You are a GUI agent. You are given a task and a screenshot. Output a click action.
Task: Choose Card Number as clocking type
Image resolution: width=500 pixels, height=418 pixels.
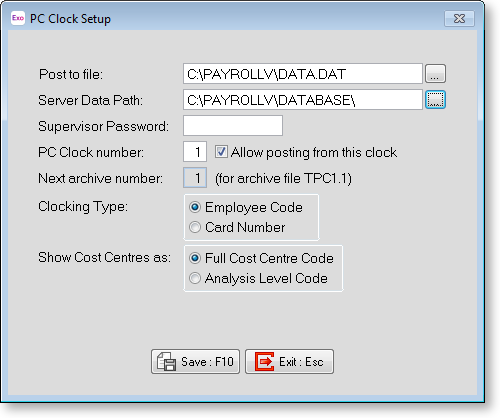coord(195,227)
